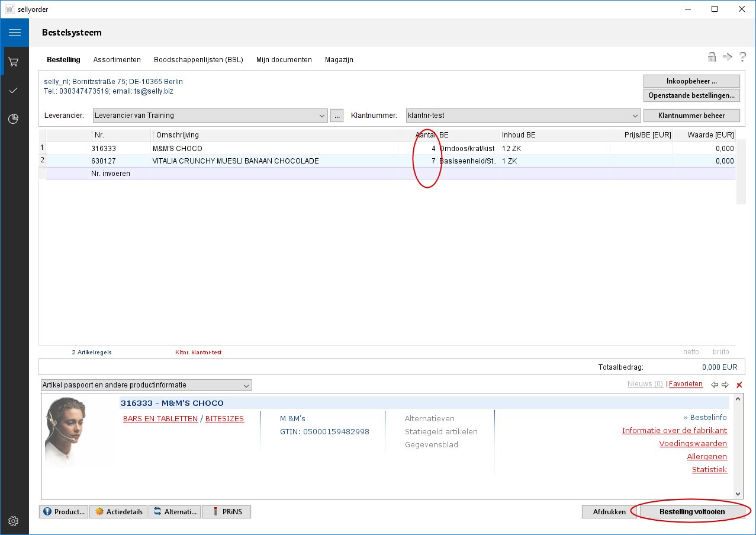Switch to the Mijn documenten tab
Viewport: 756px width, 535px height.
284,60
